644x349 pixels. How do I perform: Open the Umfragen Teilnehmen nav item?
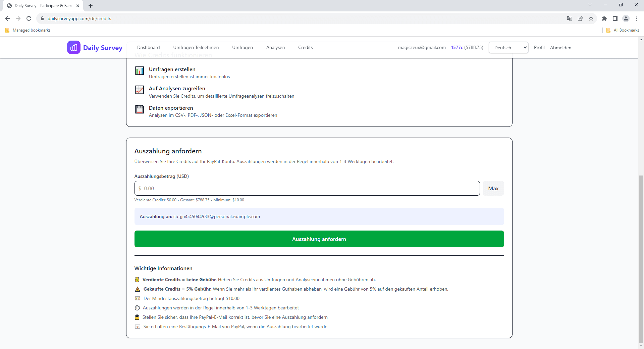coord(196,47)
